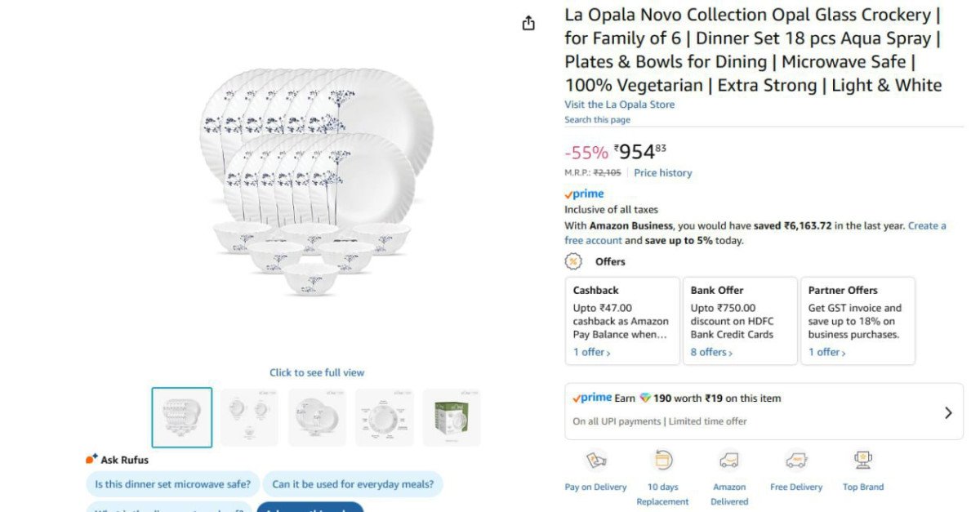
Task: Ask Rufus if dinner set is microwave safe
Action: (x=172, y=484)
